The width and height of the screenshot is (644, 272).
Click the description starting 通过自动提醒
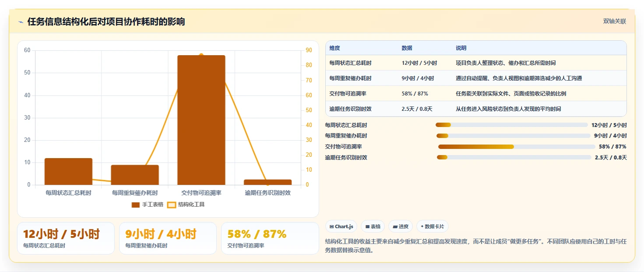[519, 78]
